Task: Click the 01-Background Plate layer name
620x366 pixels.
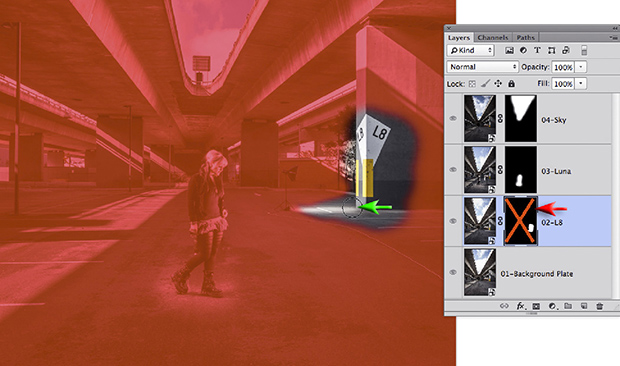Action: pyautogui.click(x=537, y=274)
